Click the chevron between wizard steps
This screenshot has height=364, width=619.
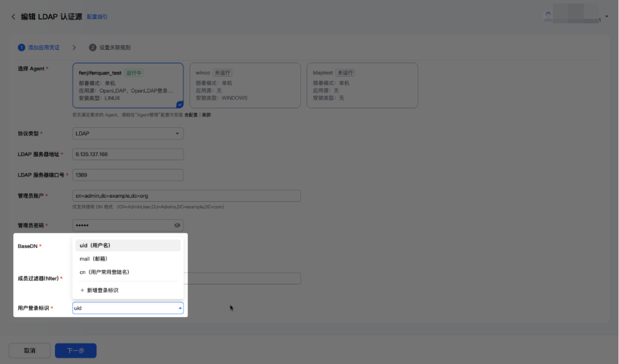point(74,48)
